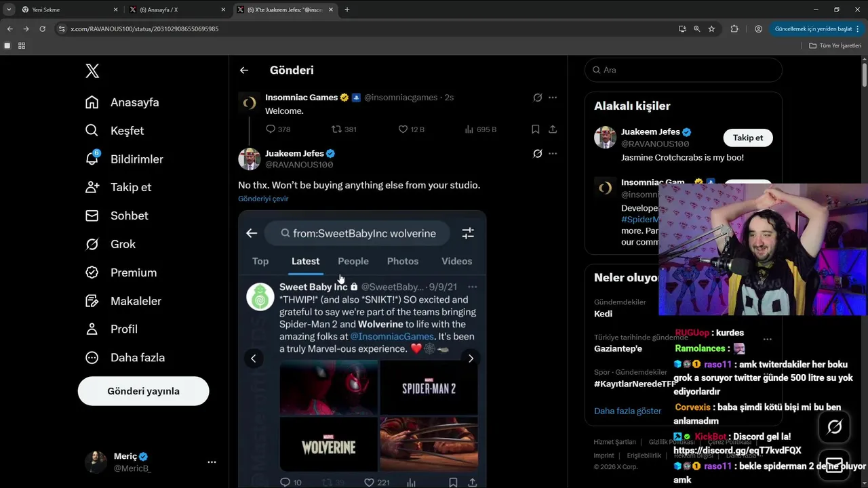This screenshot has width=868, height=488.
Task: Expand Daha fazla menu
Action: pos(125,357)
